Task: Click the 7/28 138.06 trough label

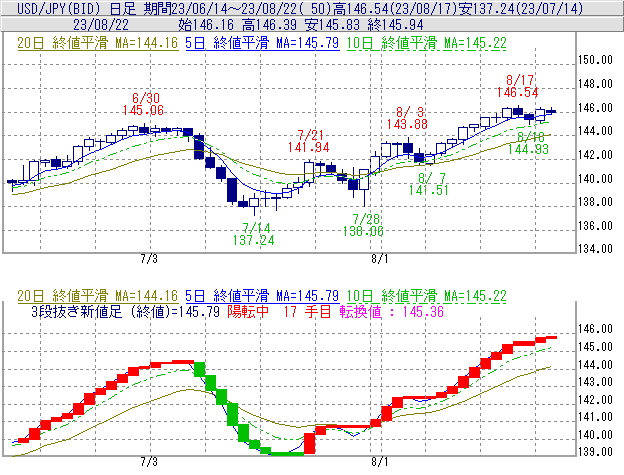Action: tap(363, 225)
